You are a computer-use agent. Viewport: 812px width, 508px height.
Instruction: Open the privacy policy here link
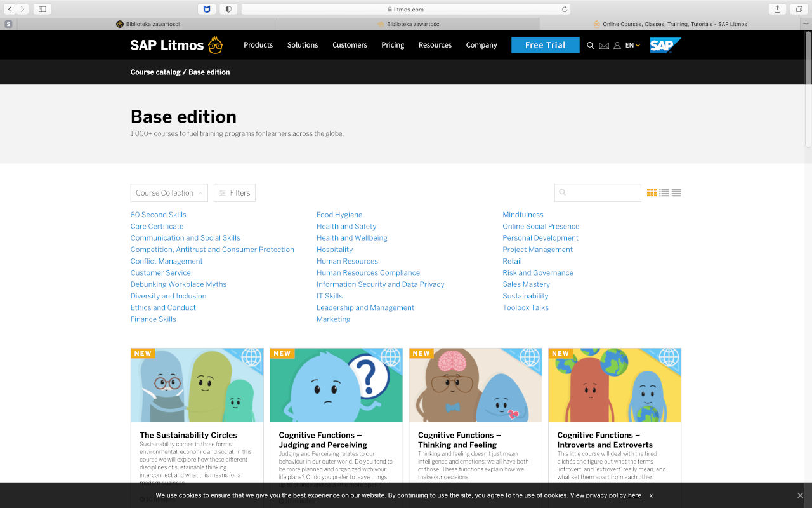point(634,495)
